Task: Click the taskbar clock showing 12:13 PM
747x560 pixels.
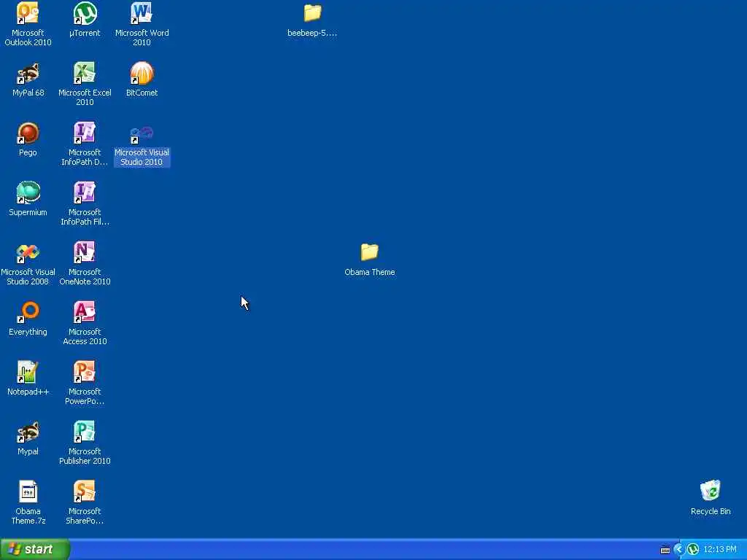Action: pyautogui.click(x=720, y=550)
